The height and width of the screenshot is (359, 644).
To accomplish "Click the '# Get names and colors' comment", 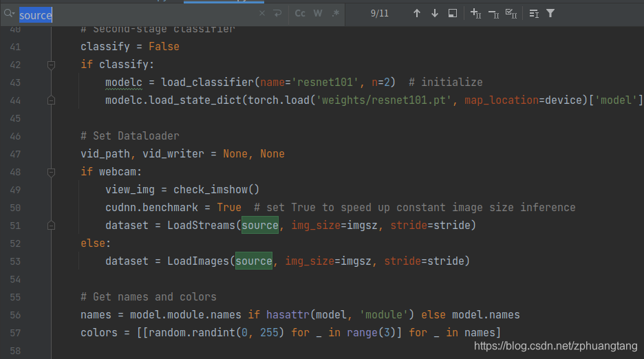I will [148, 296].
